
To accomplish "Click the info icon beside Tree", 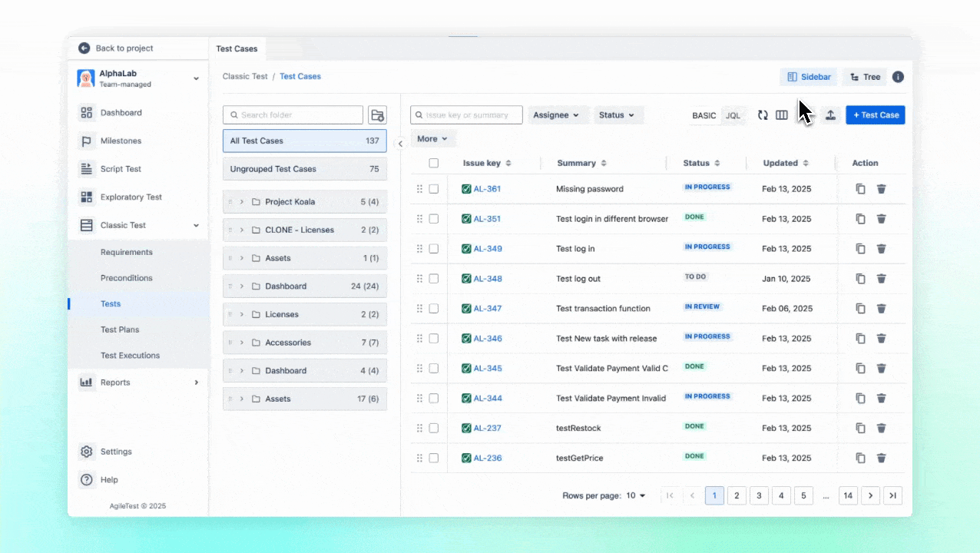I will coord(898,77).
